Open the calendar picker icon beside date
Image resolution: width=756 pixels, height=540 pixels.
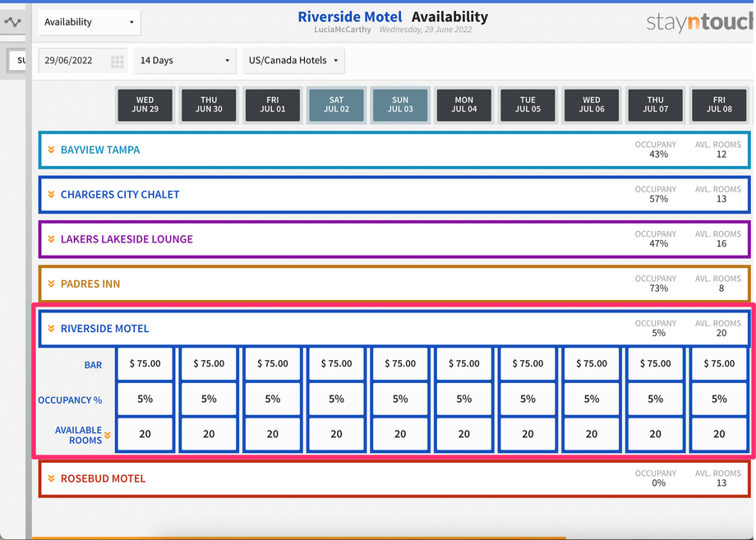(x=118, y=61)
